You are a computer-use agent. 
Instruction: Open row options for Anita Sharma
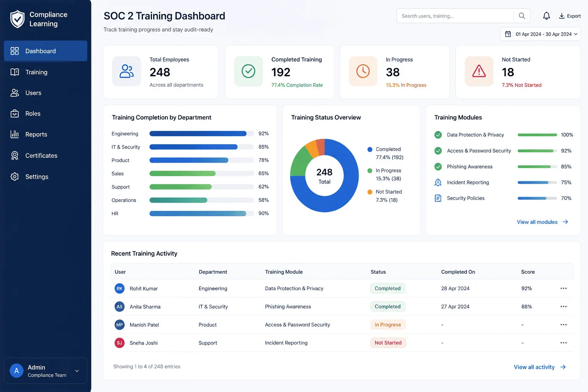pyautogui.click(x=563, y=307)
